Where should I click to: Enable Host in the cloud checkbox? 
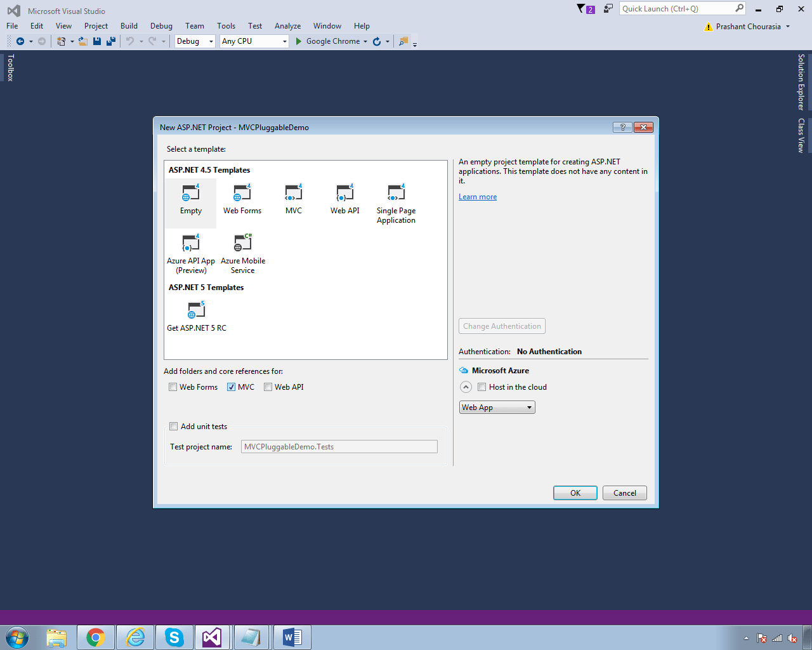481,387
